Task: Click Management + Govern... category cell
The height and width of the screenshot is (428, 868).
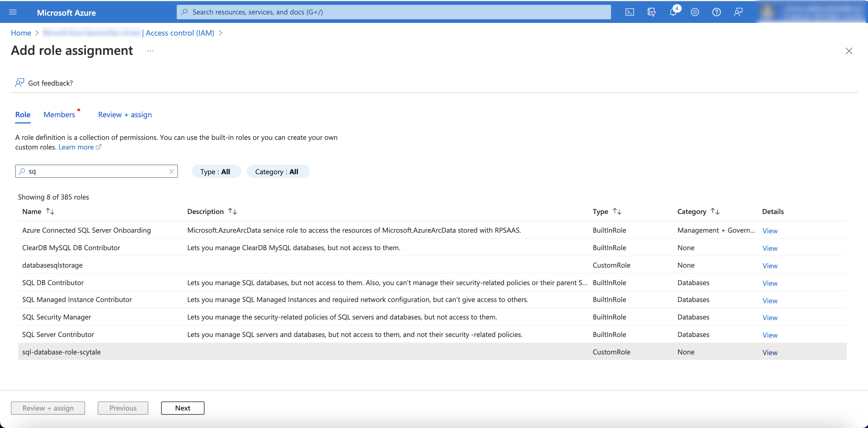Action: click(716, 230)
